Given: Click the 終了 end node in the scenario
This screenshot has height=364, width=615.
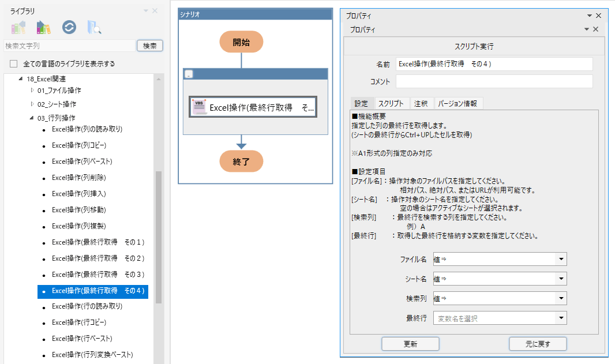Looking at the screenshot, I should point(241,162).
